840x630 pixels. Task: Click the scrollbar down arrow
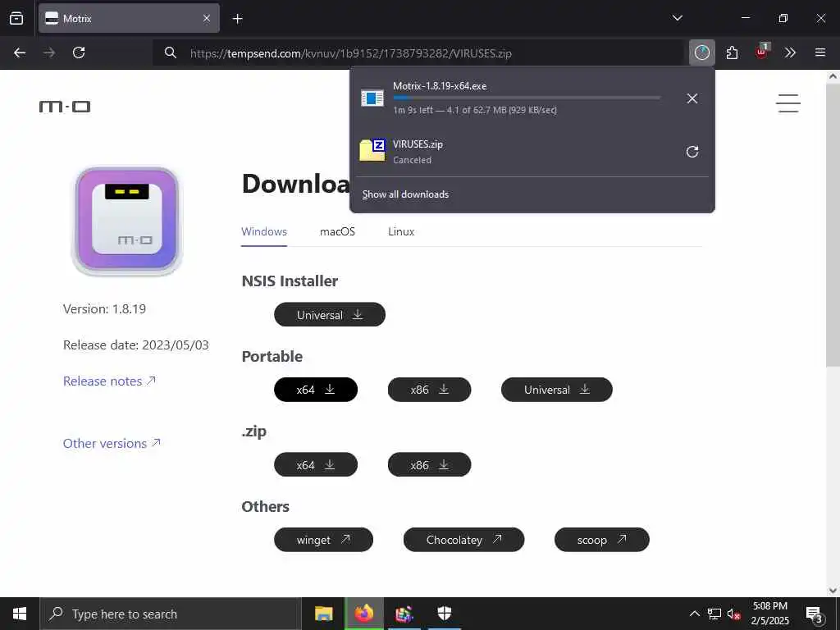point(833,591)
